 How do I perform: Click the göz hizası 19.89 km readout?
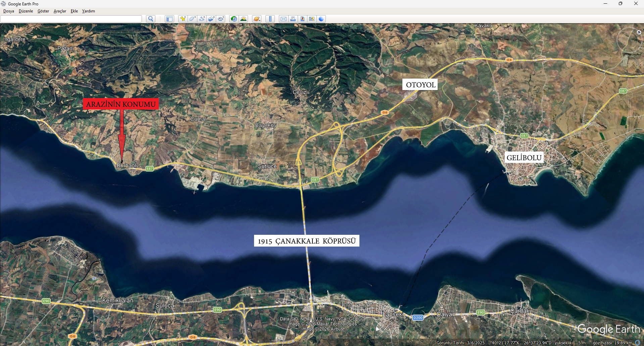[x=612, y=343]
